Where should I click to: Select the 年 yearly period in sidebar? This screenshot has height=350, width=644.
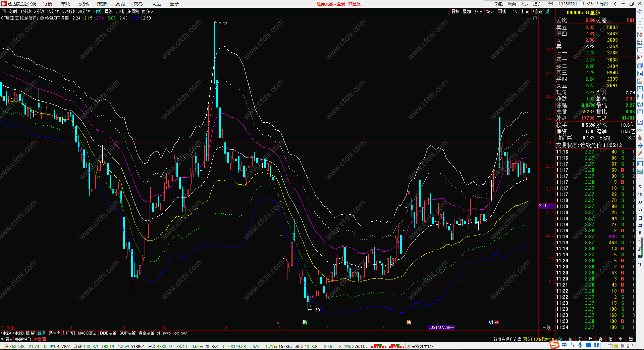[640, 264]
